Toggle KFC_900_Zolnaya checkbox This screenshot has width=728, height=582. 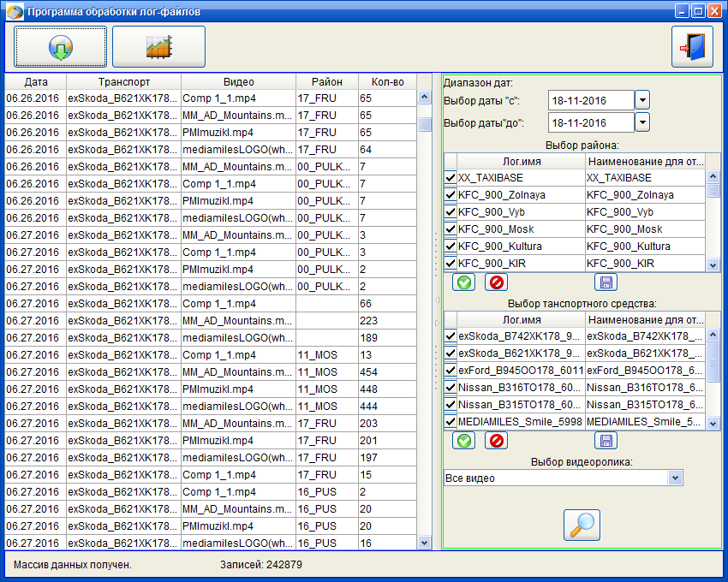450,195
